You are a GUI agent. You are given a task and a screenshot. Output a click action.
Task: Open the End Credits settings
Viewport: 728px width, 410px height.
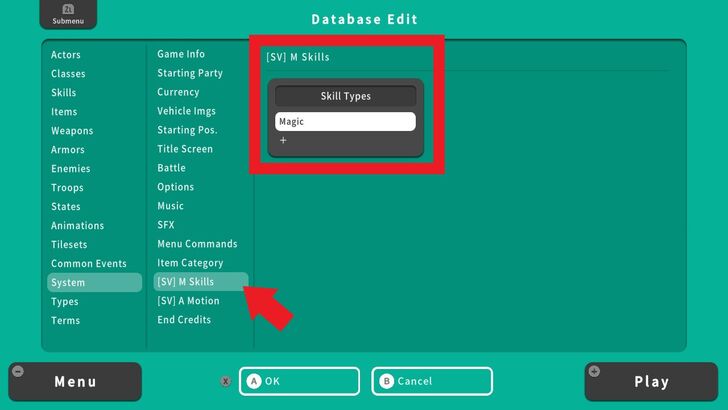click(x=184, y=320)
